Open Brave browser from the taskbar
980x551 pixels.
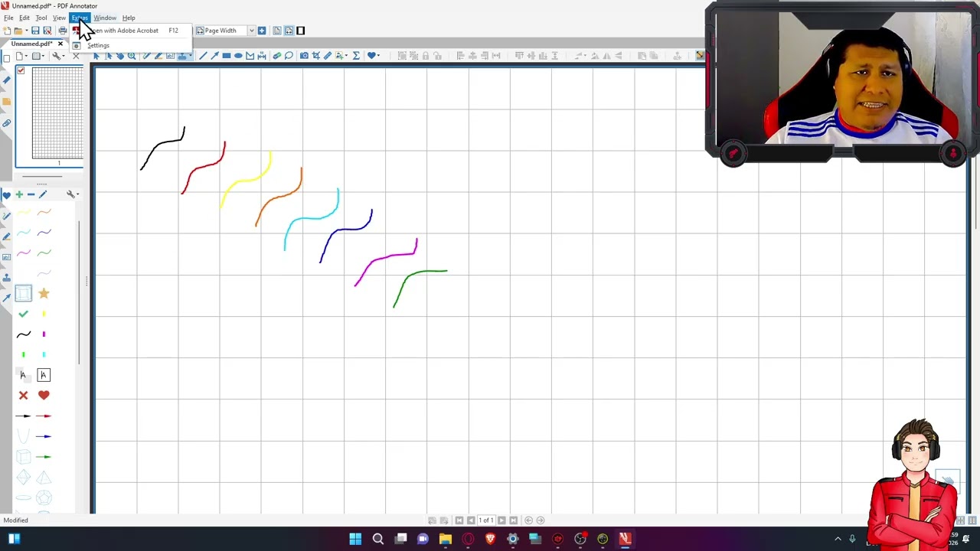point(491,539)
